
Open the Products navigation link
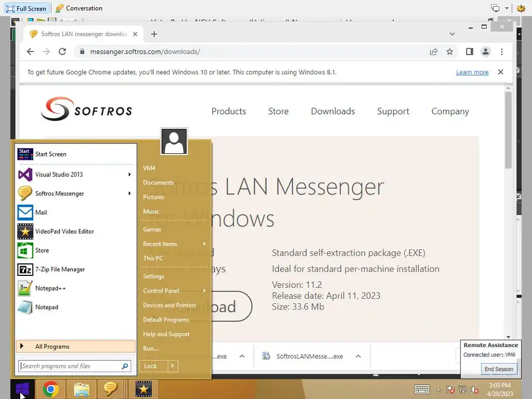tap(229, 111)
